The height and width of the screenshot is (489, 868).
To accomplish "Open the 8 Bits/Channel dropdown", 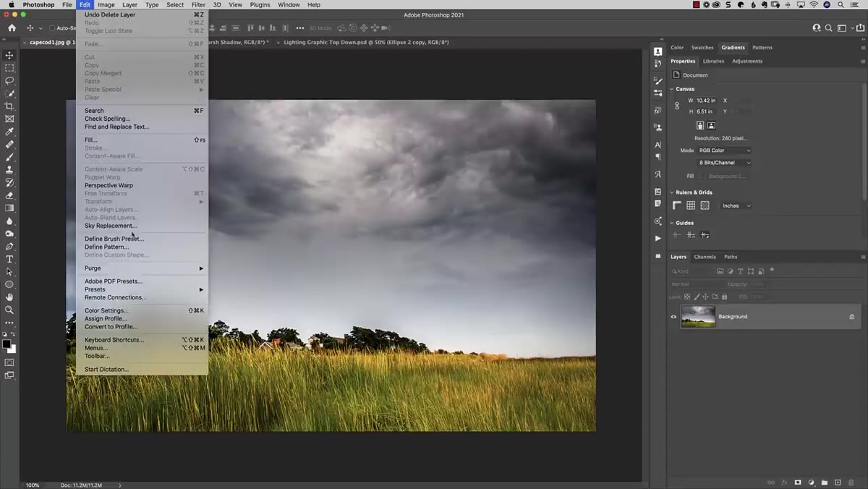I will coord(724,163).
